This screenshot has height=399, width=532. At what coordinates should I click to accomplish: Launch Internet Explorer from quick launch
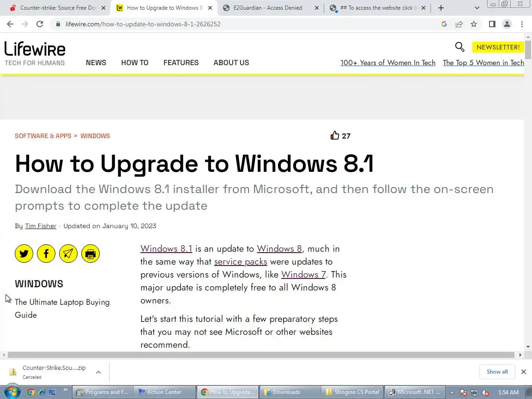[42, 392]
